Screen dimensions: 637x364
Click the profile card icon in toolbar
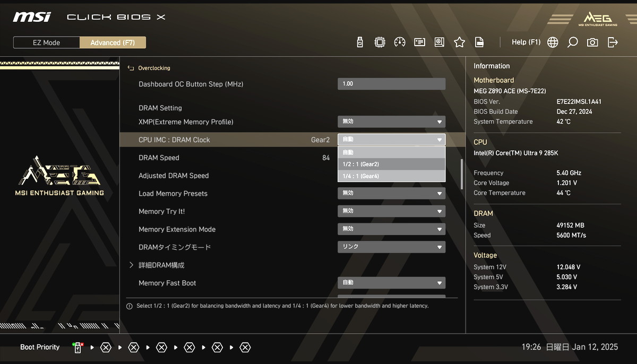coord(420,42)
